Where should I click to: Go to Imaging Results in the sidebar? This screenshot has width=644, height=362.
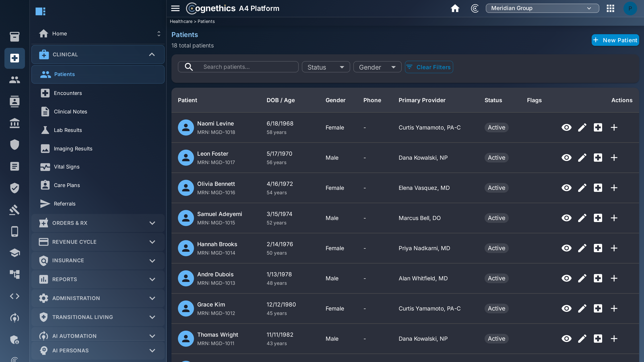[98, 149]
